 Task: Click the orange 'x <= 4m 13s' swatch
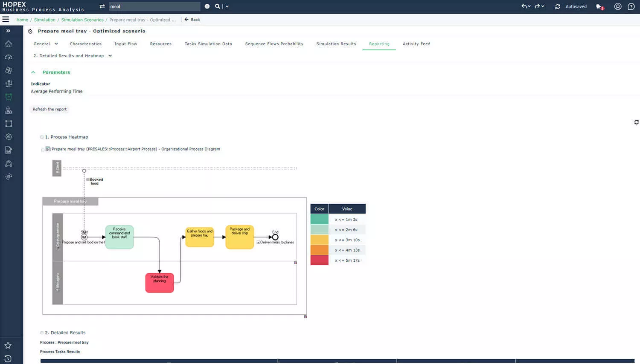(319, 250)
